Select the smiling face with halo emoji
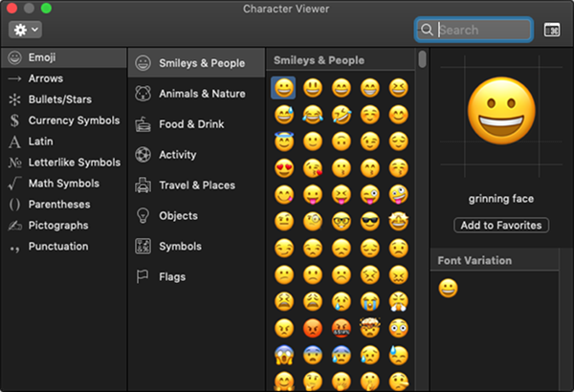The height and width of the screenshot is (392, 574). [284, 142]
